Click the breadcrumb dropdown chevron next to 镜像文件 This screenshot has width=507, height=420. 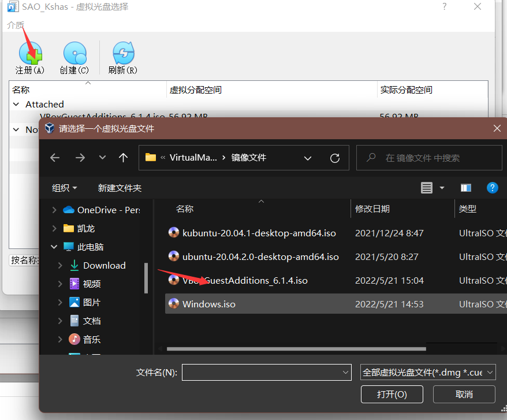(308, 157)
